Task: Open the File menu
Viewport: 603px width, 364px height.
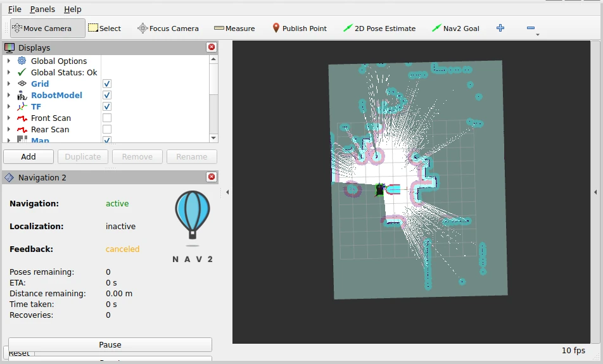Action: [x=15, y=9]
